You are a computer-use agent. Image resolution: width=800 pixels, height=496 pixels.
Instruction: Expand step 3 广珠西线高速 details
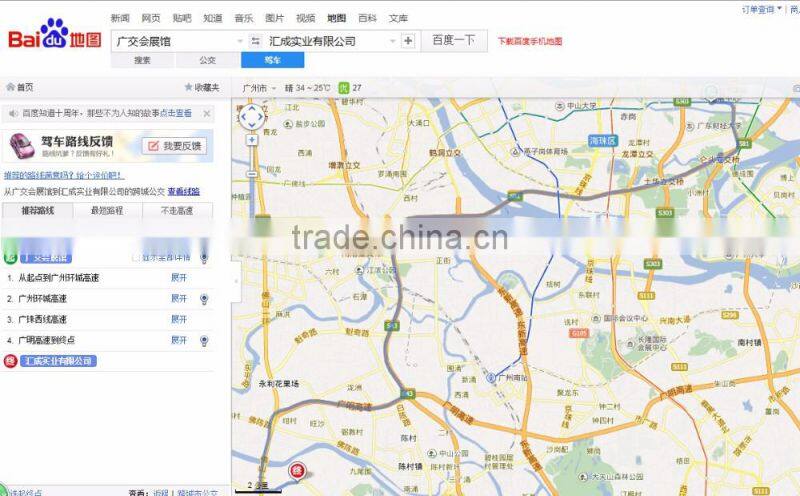(178, 319)
